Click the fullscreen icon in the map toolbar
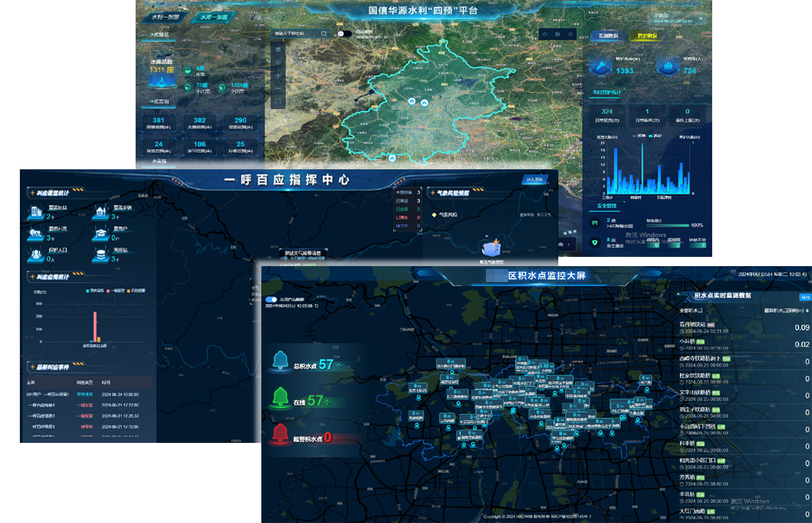 click(278, 101)
